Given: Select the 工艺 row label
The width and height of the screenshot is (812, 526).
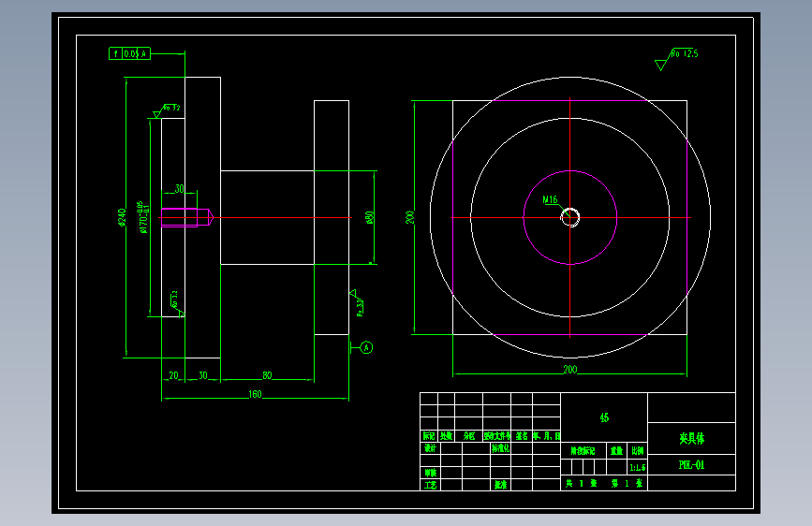Looking at the screenshot, I should click(x=430, y=485).
